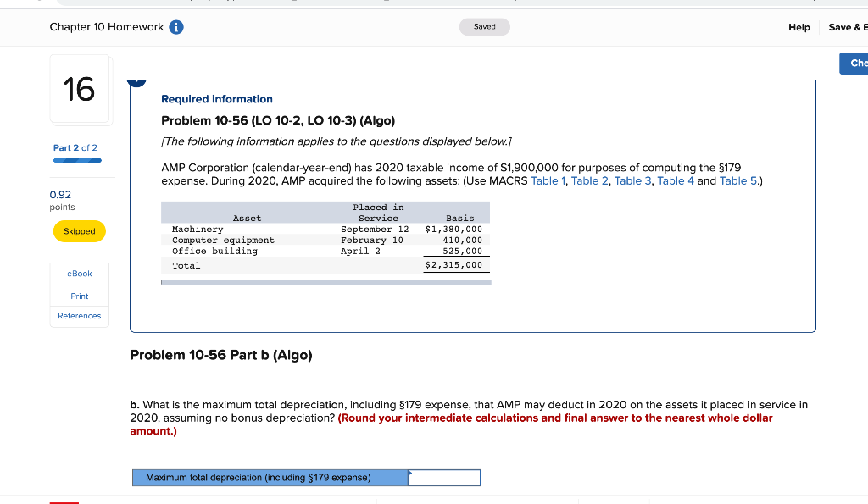Click the February 10 placed in service date

point(372,240)
